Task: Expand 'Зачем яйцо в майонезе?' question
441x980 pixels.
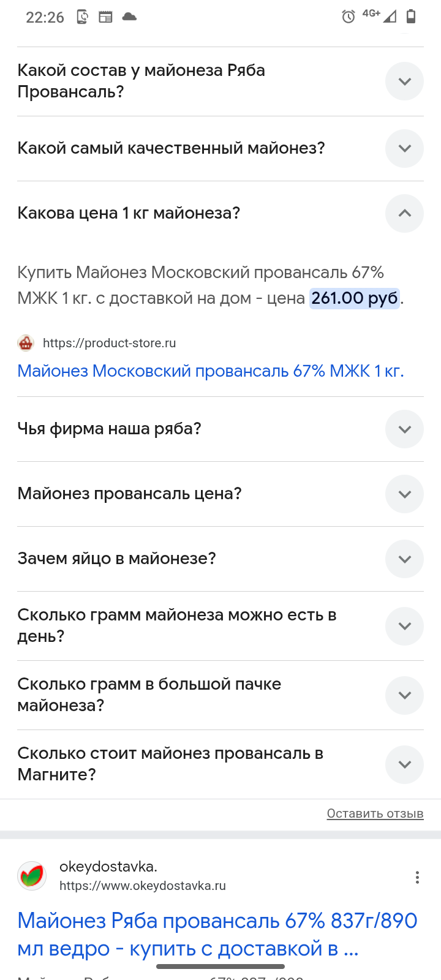Action: coord(404,559)
